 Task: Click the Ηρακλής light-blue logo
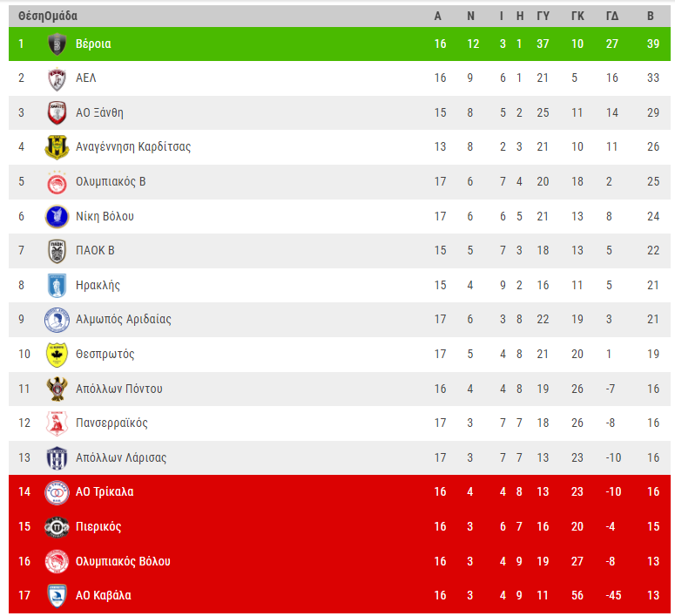pos(57,286)
